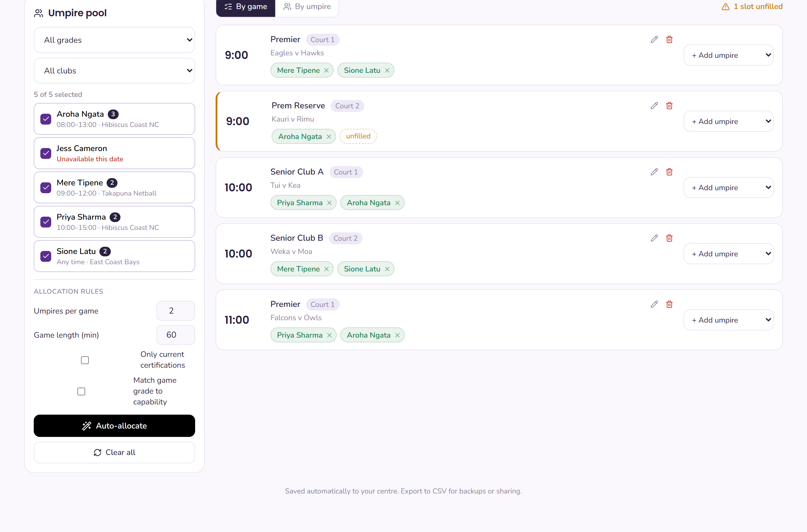Switch to the By umpire tab
This screenshot has height=532, width=807.
(307, 7)
